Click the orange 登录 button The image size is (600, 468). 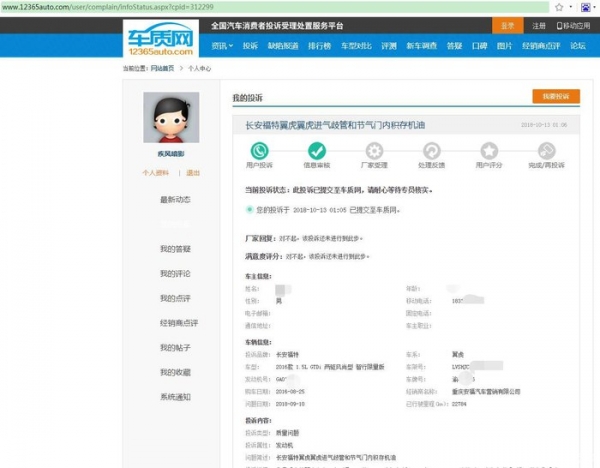pyautogui.click(x=508, y=26)
